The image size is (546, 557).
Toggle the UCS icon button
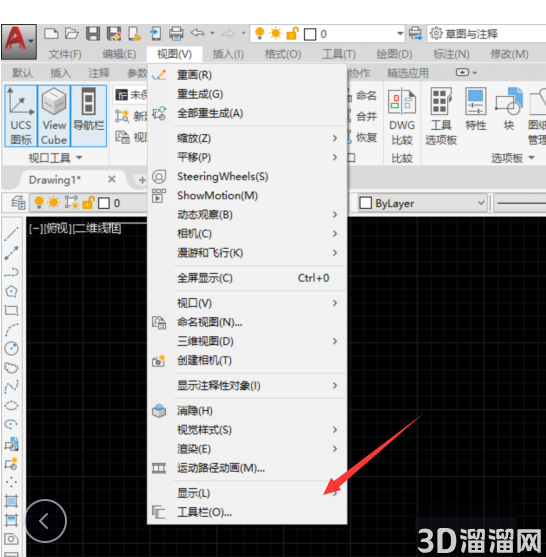tap(21, 116)
